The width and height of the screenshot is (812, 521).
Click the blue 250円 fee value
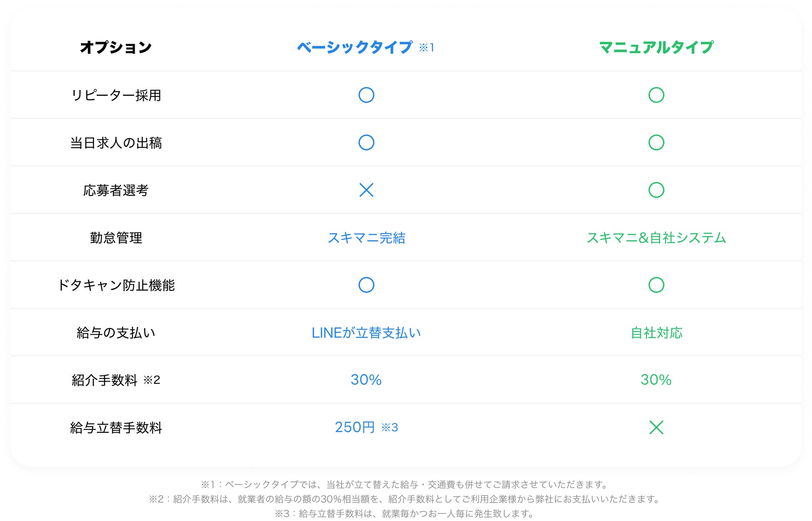(355, 427)
